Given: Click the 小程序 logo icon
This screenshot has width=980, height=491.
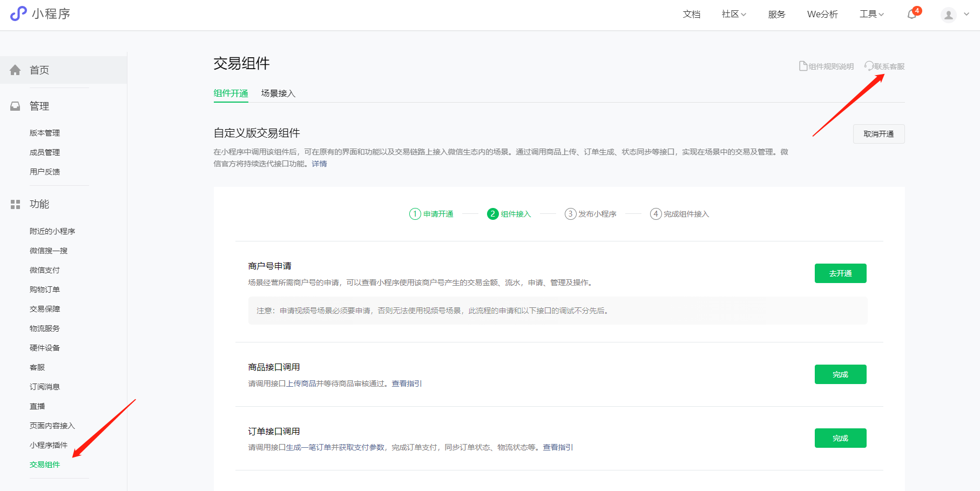Looking at the screenshot, I should (18, 14).
